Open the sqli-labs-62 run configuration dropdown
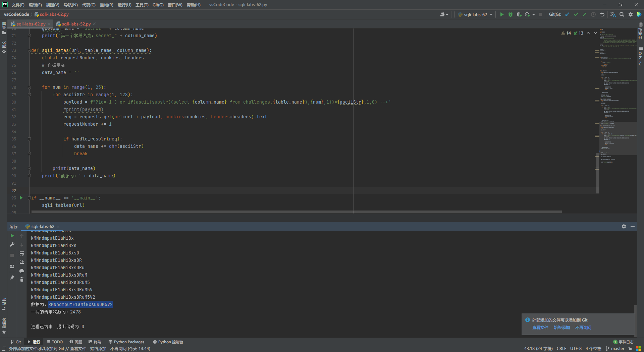Screen dimensions: 644x352 tap(475, 14)
